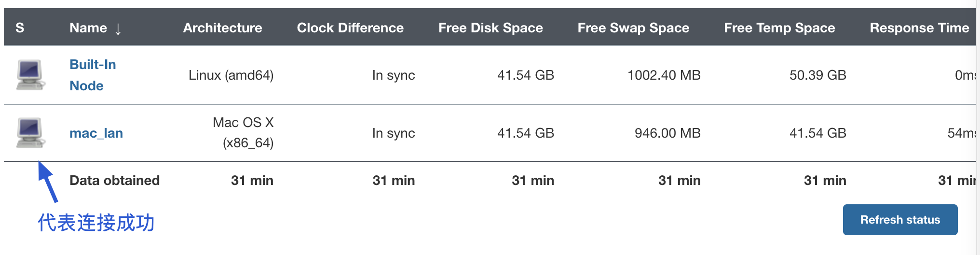Sort by Architecture column header

tap(222, 28)
